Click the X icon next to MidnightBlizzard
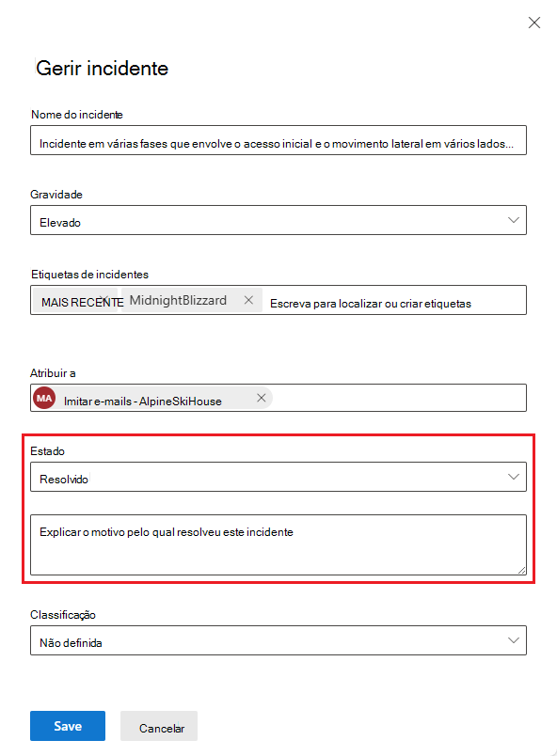 point(248,299)
